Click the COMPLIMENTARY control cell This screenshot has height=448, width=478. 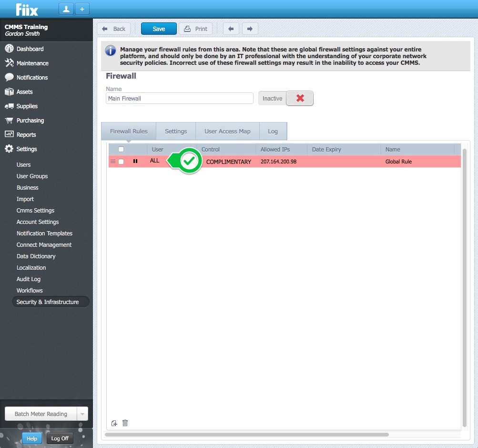[x=229, y=162]
